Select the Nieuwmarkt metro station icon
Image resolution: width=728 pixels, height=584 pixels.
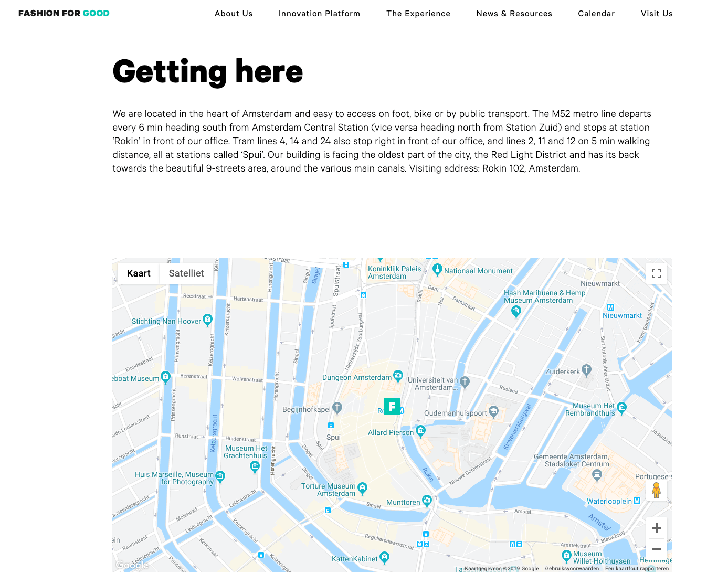coord(610,306)
